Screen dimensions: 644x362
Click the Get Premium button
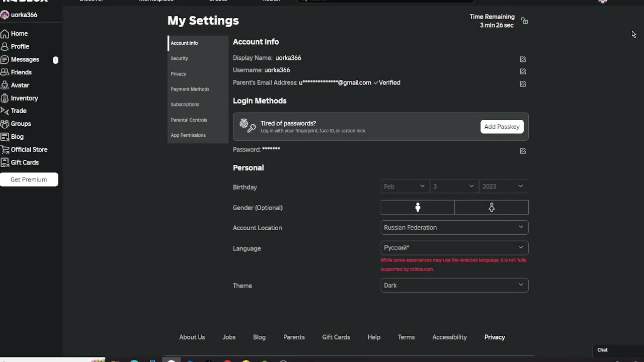tap(29, 179)
